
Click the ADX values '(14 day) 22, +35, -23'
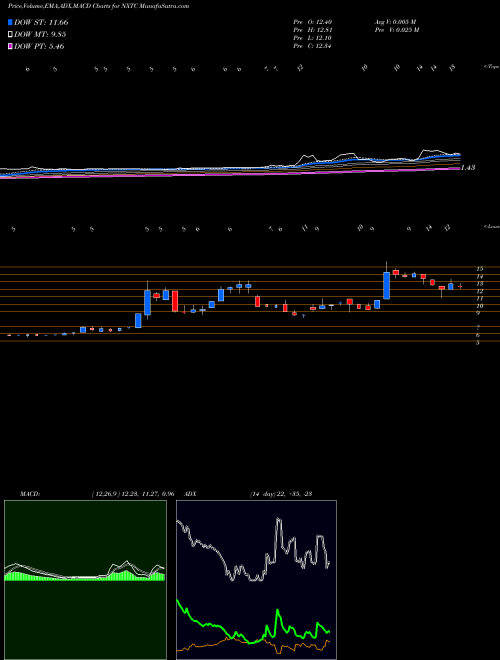point(280,493)
